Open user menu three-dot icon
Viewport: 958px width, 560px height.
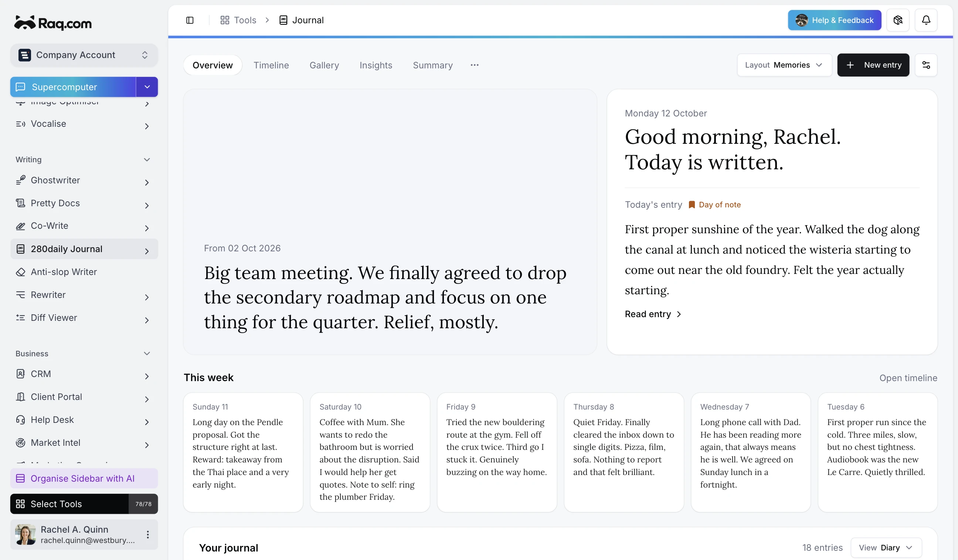tap(147, 534)
